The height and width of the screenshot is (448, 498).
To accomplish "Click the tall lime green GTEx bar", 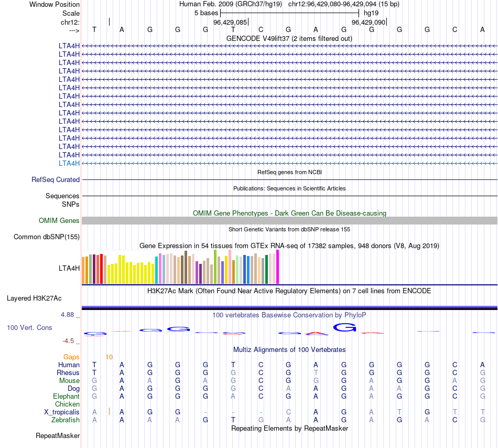I will [x=215, y=267].
